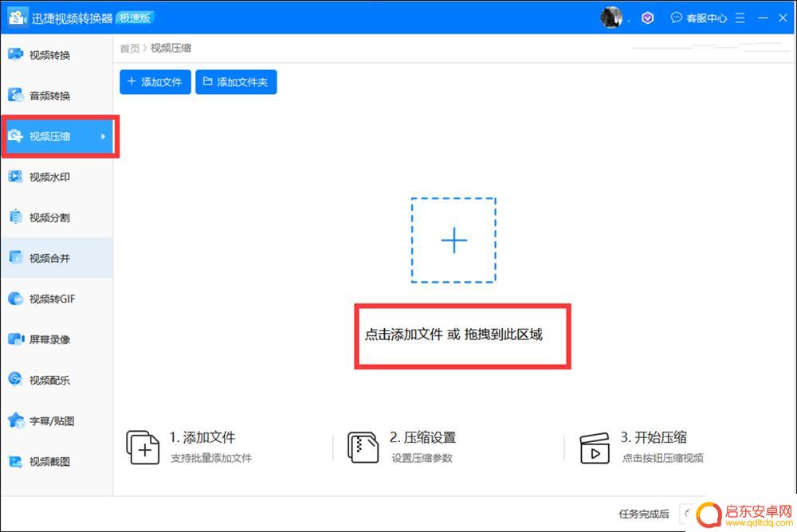Click the 添加文件 button
The width and height of the screenshot is (797, 532).
click(155, 82)
